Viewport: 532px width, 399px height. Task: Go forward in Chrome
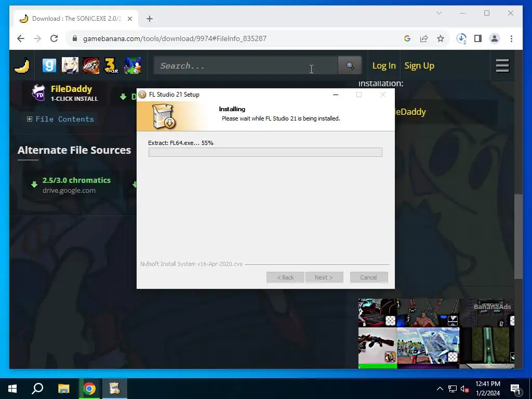click(x=37, y=38)
